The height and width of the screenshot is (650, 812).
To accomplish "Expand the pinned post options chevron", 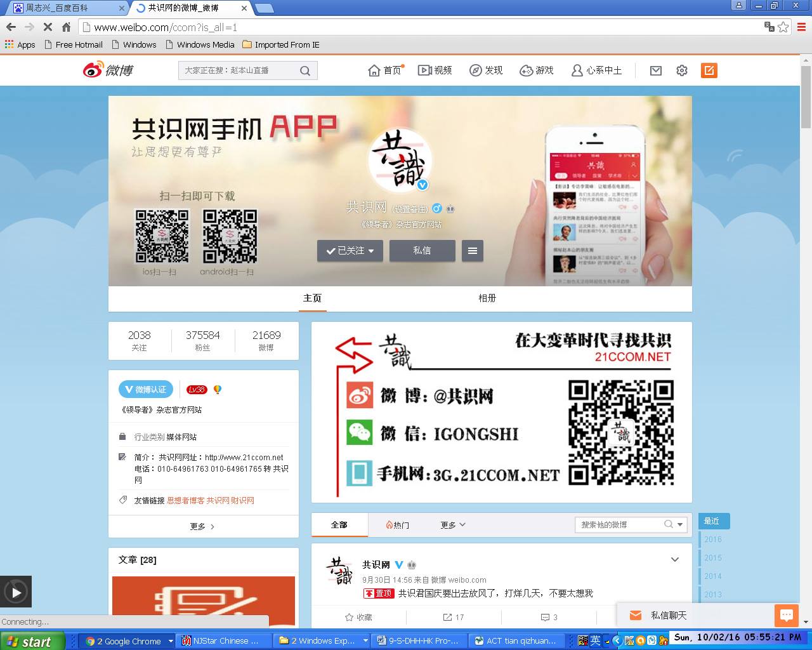I will click(x=675, y=559).
